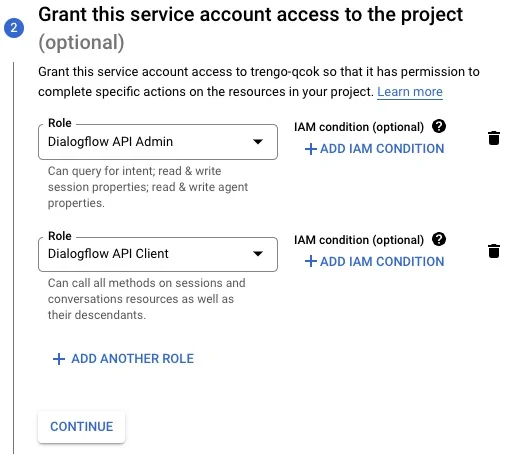This screenshot has width=512, height=454.
Task: Click the Admin role description text
Action: 148,187
